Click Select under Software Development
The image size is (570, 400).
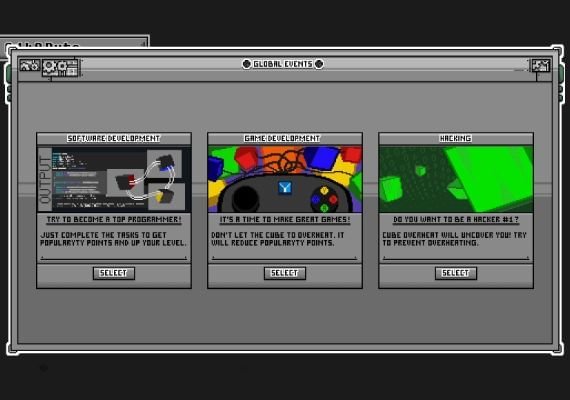tap(114, 273)
